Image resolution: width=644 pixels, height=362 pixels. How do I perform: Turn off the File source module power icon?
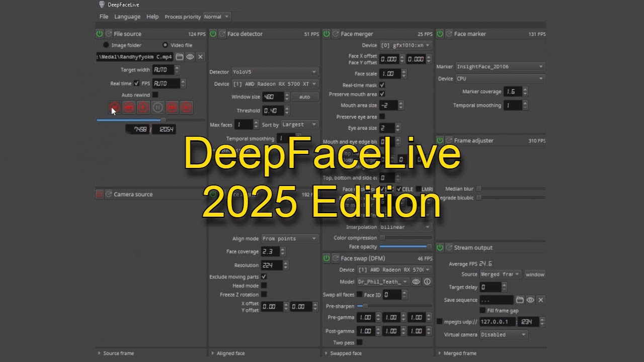coord(100,34)
